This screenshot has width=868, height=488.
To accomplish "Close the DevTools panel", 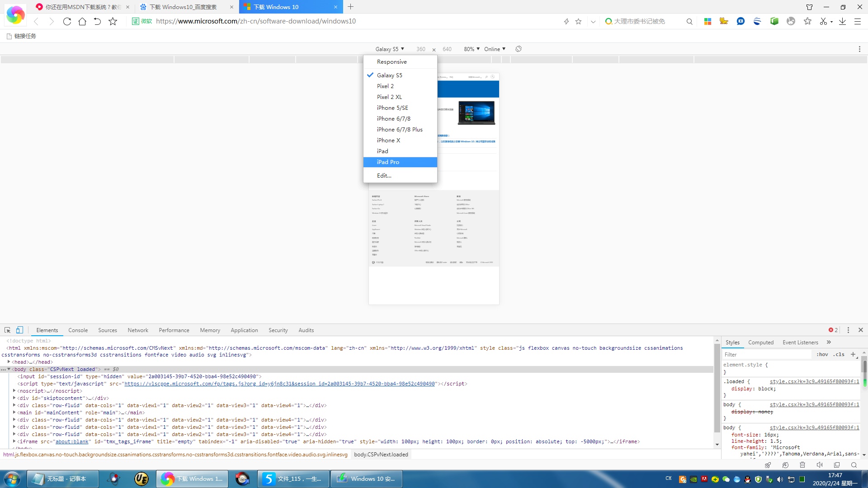I will pos(861,330).
